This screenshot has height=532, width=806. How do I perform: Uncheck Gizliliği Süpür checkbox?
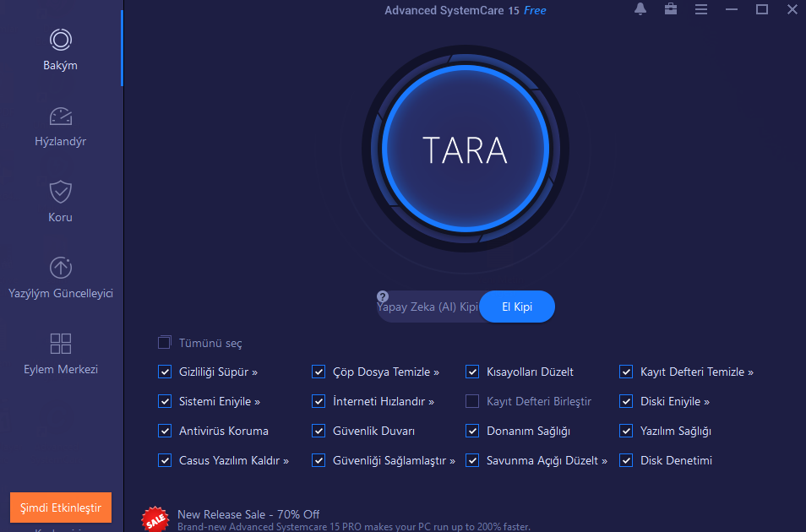pyautogui.click(x=165, y=372)
